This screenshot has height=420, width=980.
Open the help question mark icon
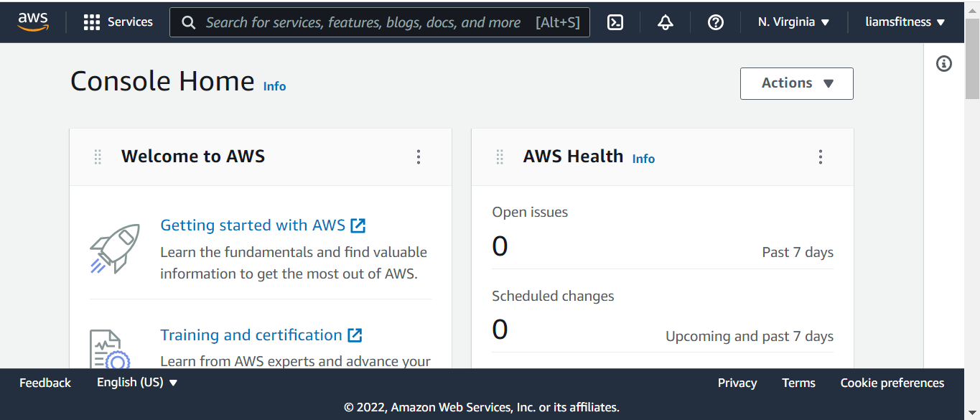click(715, 22)
